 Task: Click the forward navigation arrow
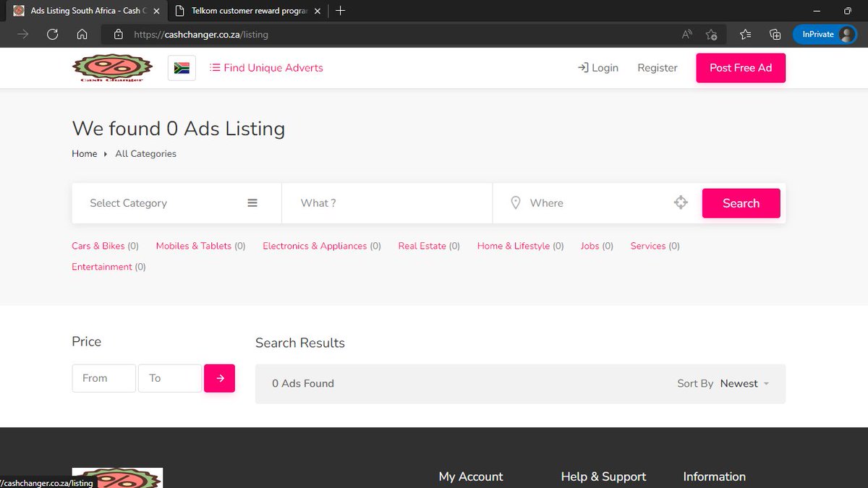(x=23, y=34)
